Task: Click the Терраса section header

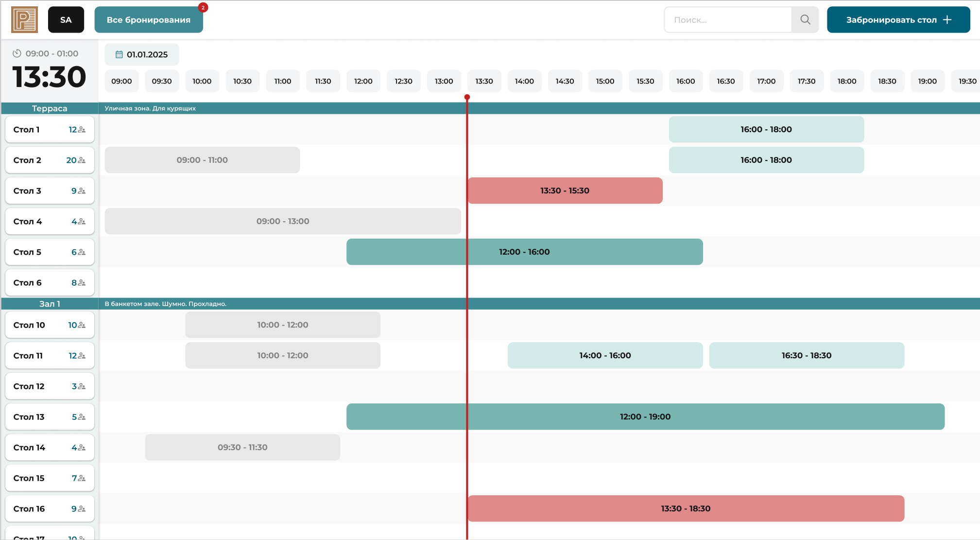Action: (x=50, y=108)
